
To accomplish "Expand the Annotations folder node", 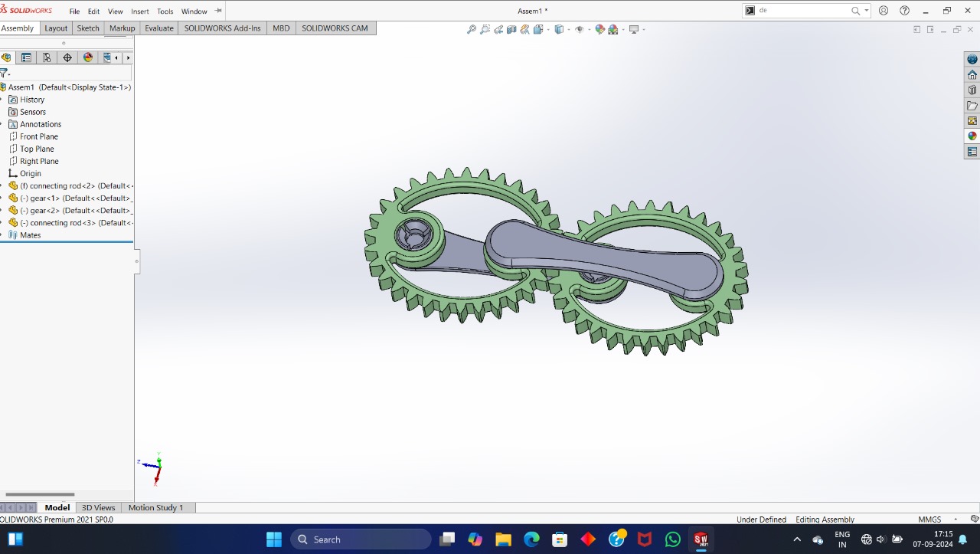I will pyautogui.click(x=2, y=124).
